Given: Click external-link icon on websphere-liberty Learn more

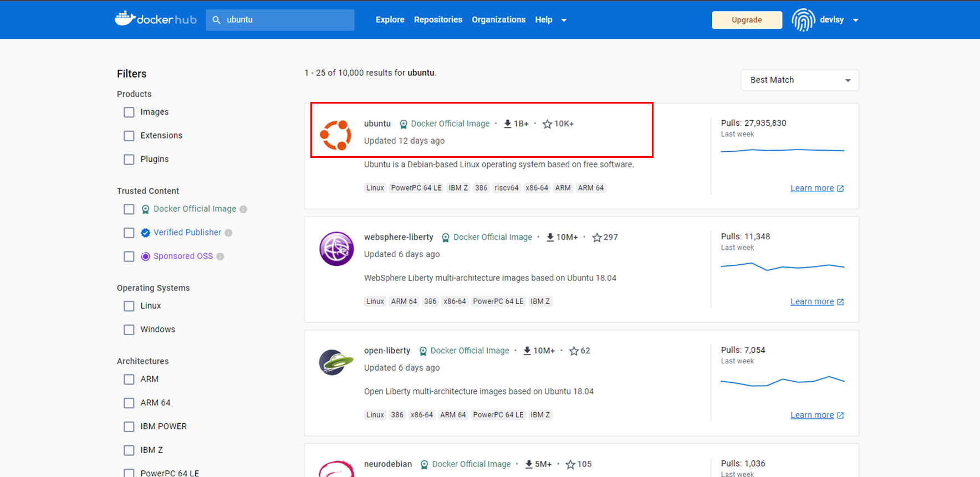Looking at the screenshot, I should [840, 302].
